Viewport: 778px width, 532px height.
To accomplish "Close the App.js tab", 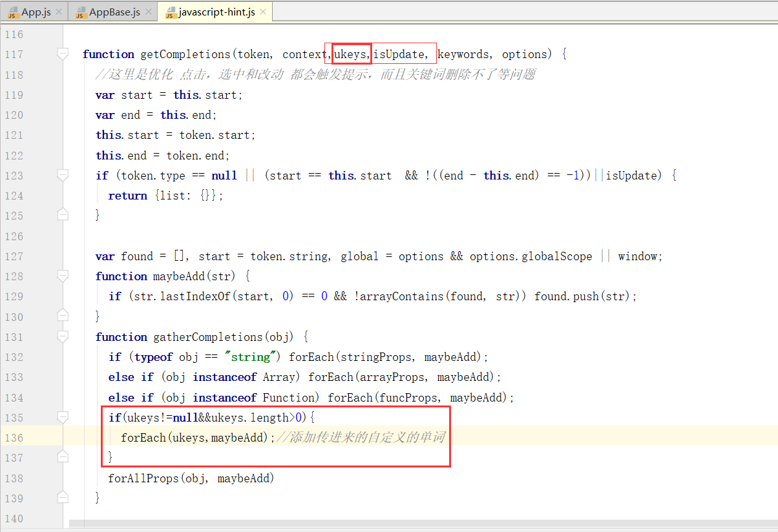I will (59, 12).
